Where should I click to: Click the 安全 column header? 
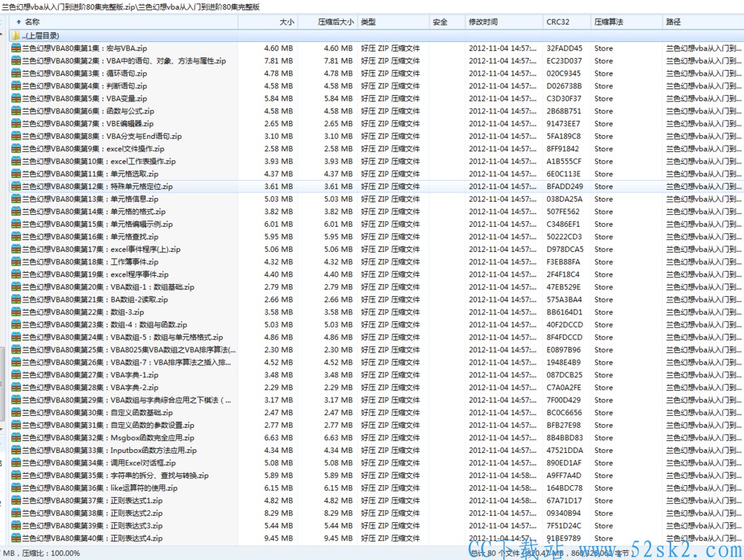tap(447, 22)
